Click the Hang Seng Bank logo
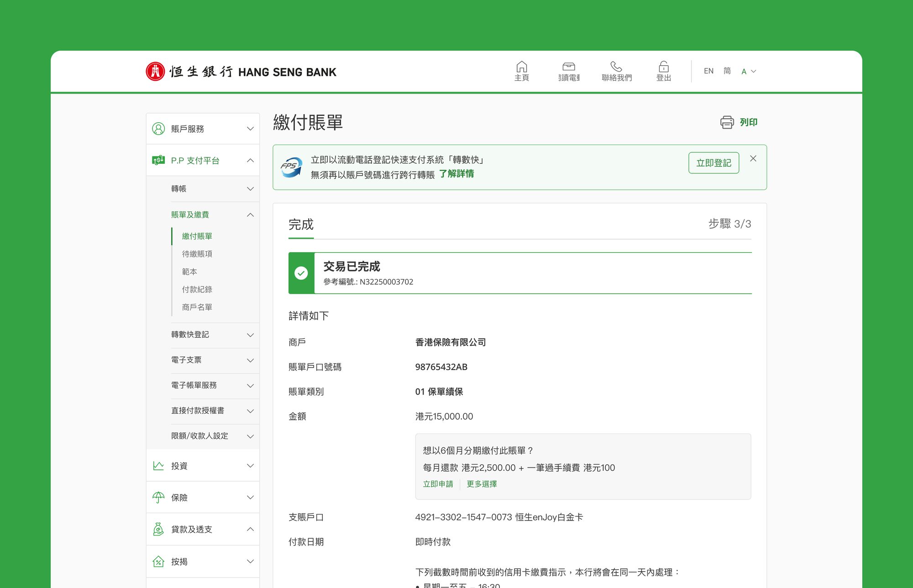Viewport: 913px width, 588px height. [241, 72]
